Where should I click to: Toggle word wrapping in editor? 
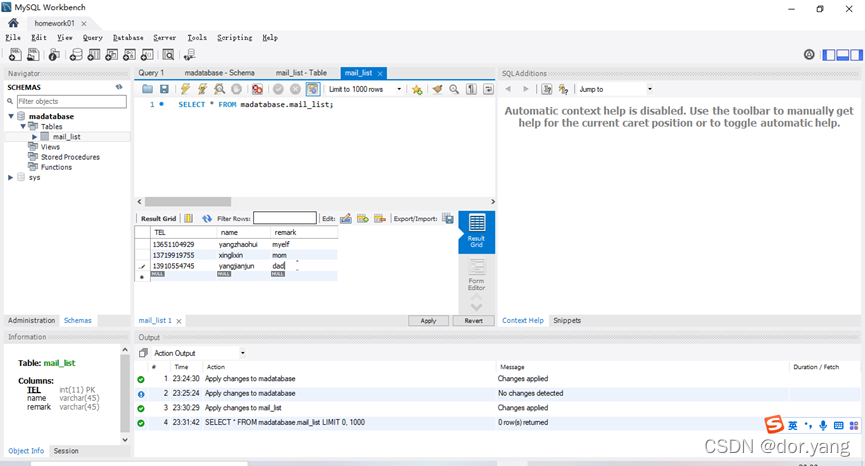pyautogui.click(x=488, y=89)
